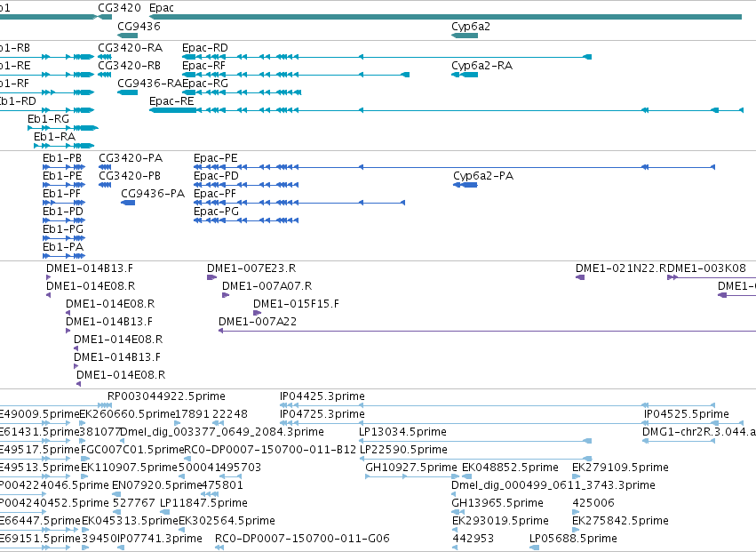Image resolution: width=756 pixels, height=552 pixels.
Task: Open the DME1-003K08 feature label
Action: pyautogui.click(x=707, y=268)
